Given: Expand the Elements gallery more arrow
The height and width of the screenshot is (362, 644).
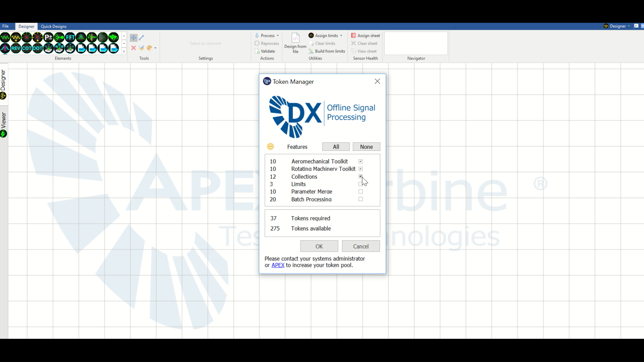Looking at the screenshot, I should (x=124, y=51).
